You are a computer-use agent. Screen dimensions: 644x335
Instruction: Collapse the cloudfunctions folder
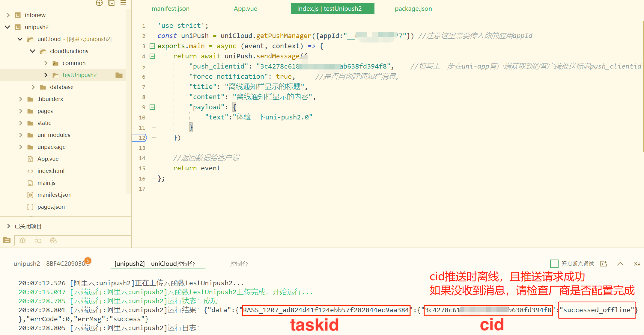pos(33,51)
